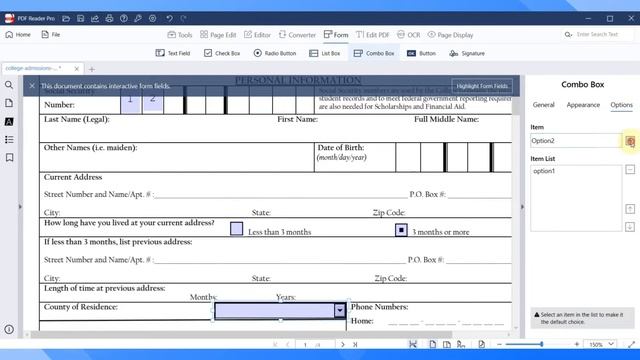640x360 pixels.
Task: Open the Options properties tab
Action: (x=621, y=105)
